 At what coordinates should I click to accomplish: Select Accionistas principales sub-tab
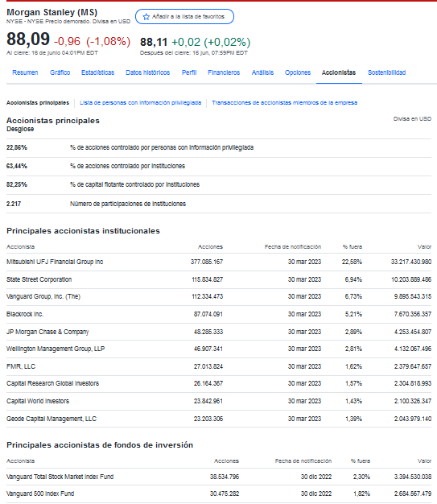[x=38, y=103]
